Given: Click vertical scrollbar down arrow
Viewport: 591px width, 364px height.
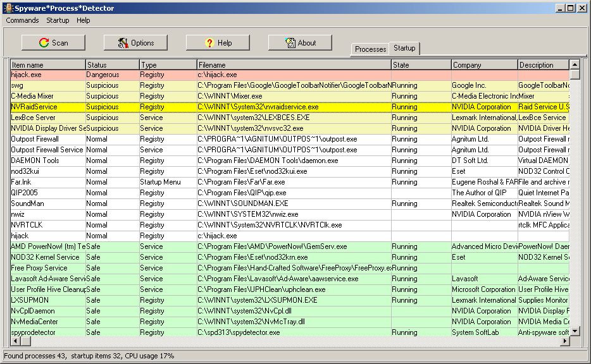Looking at the screenshot, I should coord(575,331).
